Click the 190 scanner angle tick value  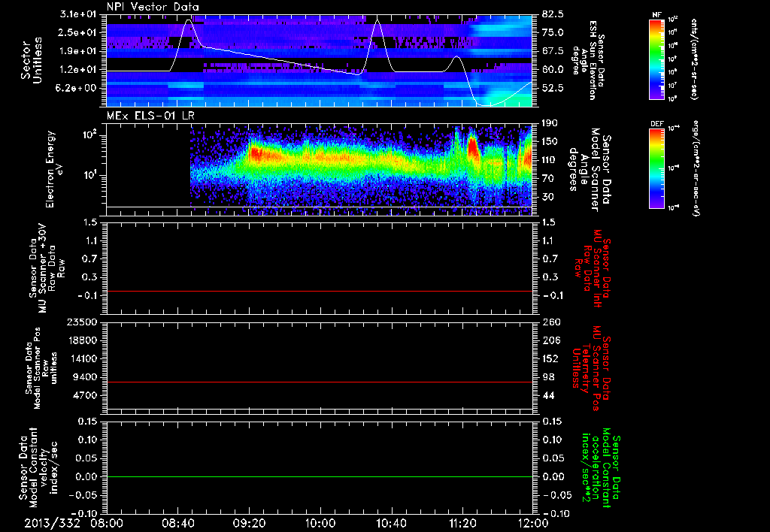point(549,123)
